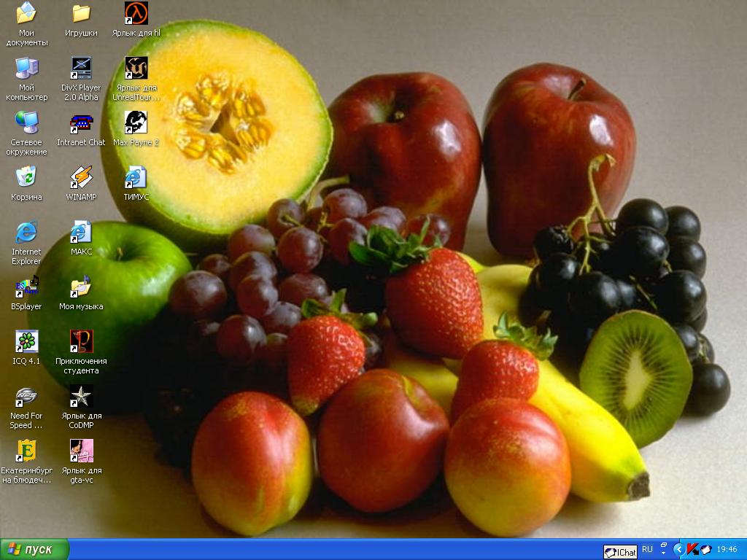This screenshot has width=747, height=560.
Task: Click the 19:46 system clock
Action: [x=727, y=549]
